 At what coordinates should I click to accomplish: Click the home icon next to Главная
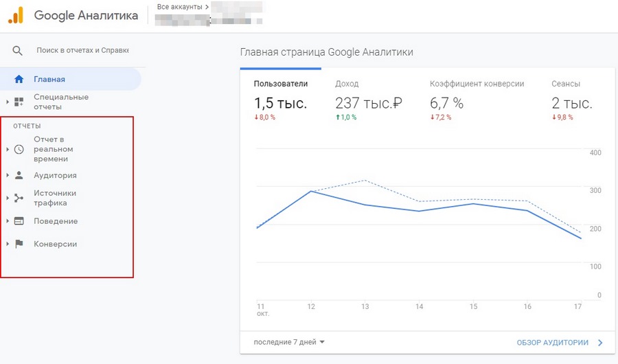point(19,79)
